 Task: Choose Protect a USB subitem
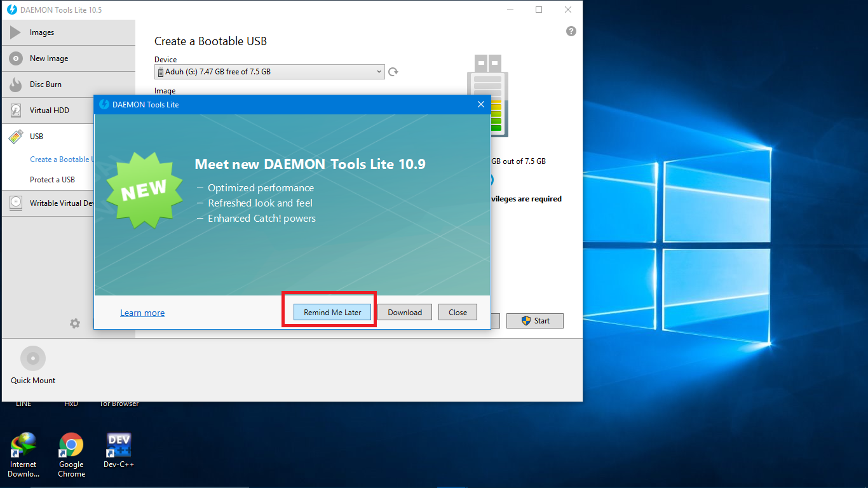tap(52, 180)
